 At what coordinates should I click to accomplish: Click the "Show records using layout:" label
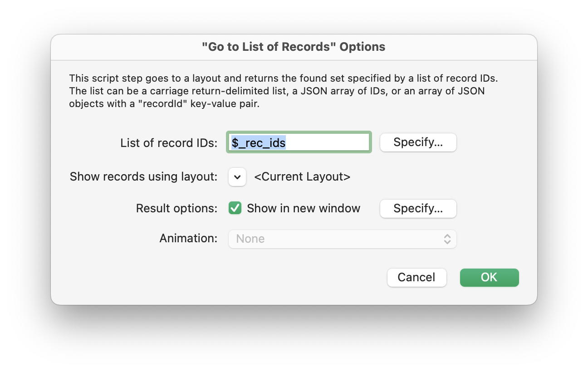coord(143,177)
